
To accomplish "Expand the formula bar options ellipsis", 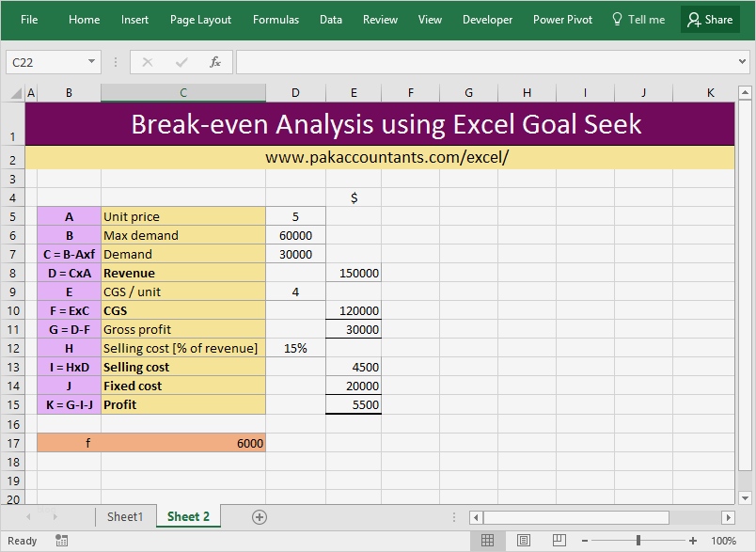I will pos(115,62).
